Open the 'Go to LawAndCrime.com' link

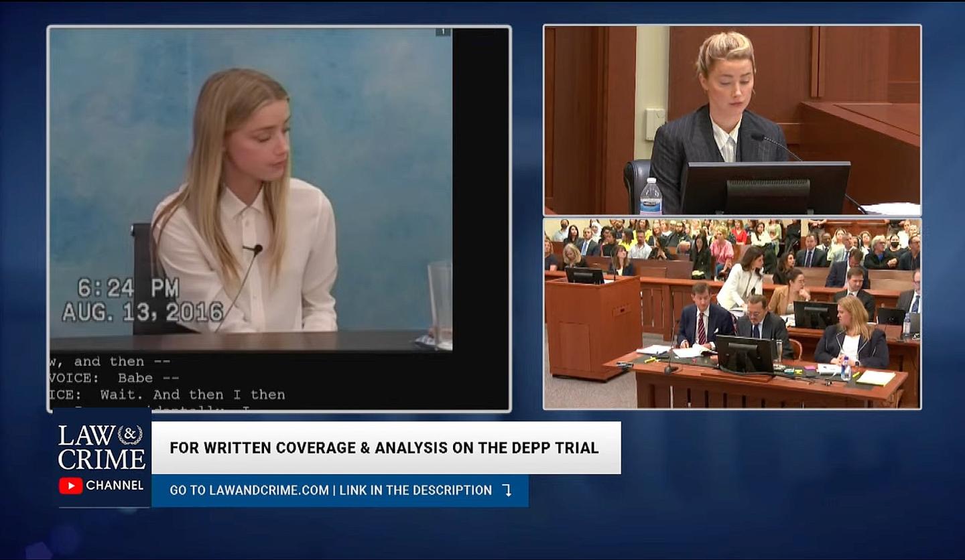tap(249, 490)
